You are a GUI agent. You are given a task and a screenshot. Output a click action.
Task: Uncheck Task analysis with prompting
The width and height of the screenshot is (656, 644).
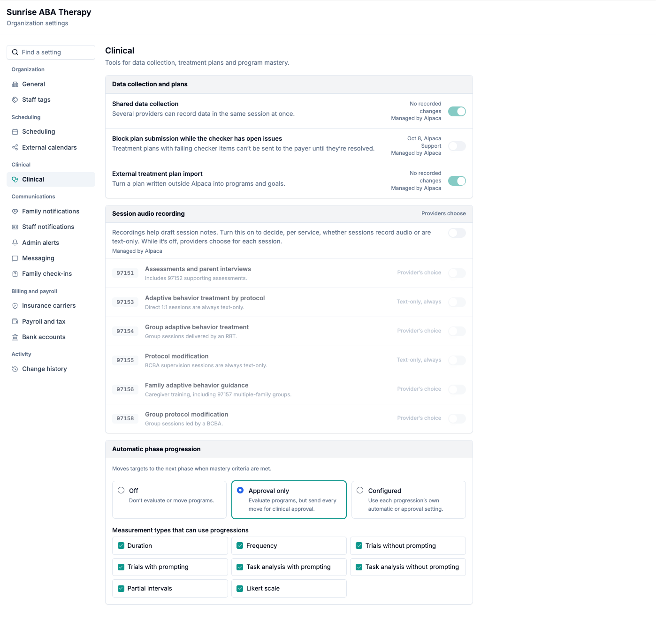click(x=240, y=567)
